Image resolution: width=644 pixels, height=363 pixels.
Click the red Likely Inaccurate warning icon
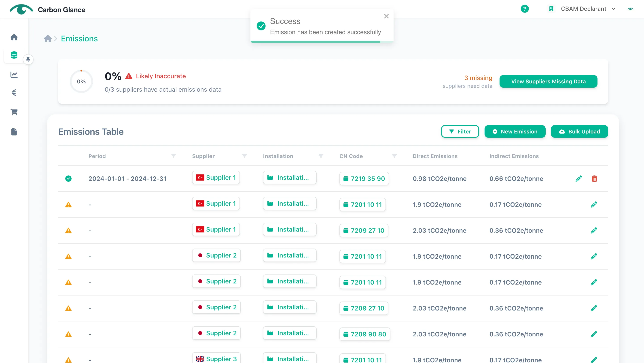(x=129, y=76)
